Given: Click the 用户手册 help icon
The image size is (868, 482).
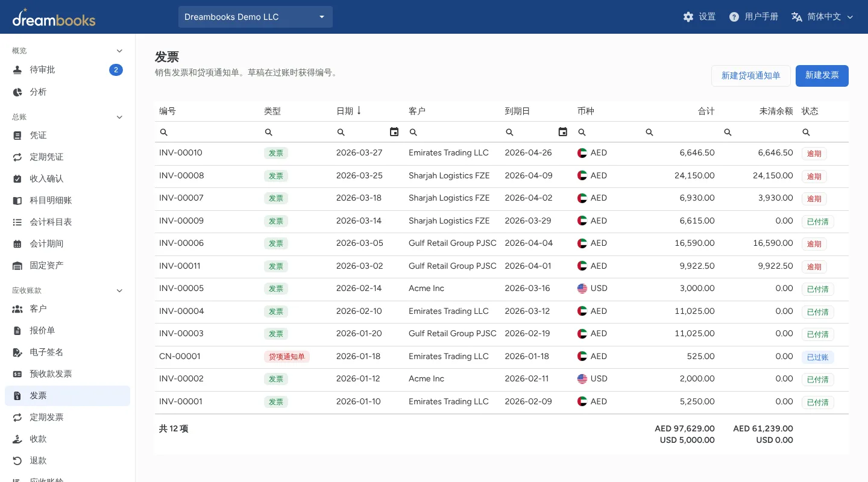Looking at the screenshot, I should [734, 17].
